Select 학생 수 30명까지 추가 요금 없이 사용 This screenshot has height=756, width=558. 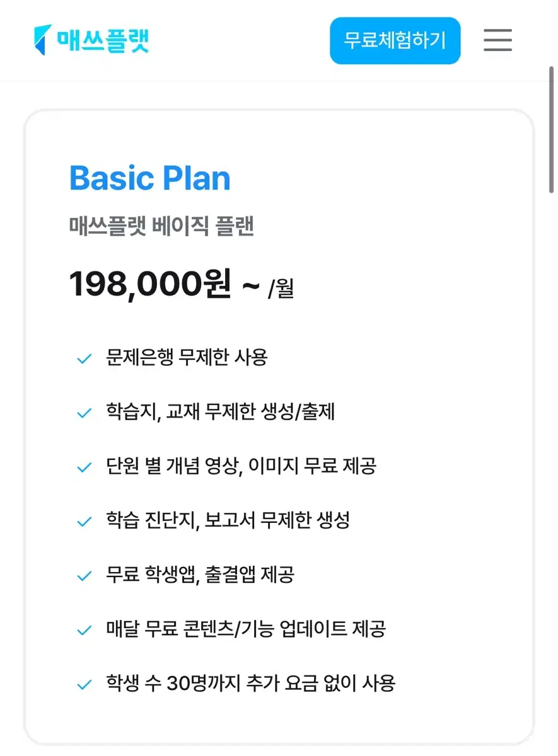point(251,683)
